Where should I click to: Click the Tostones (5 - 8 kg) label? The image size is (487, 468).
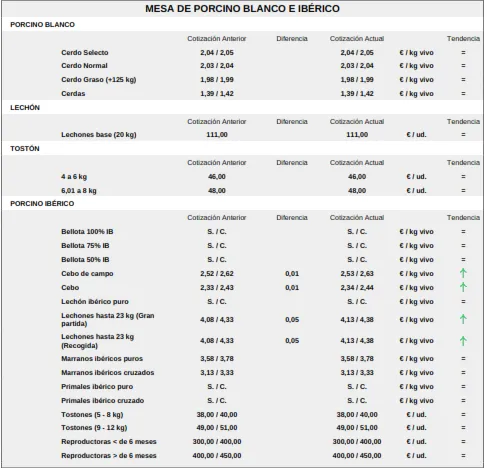92,415
